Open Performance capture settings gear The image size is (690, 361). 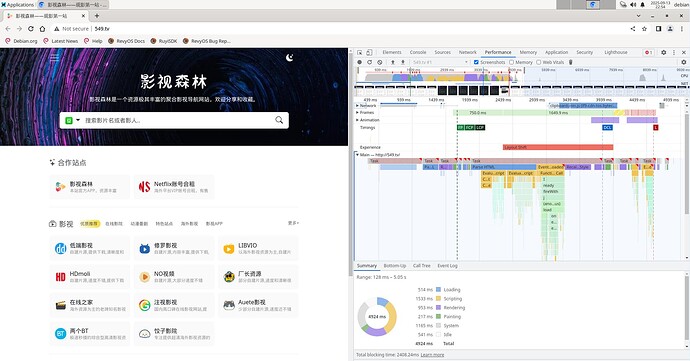683,63
